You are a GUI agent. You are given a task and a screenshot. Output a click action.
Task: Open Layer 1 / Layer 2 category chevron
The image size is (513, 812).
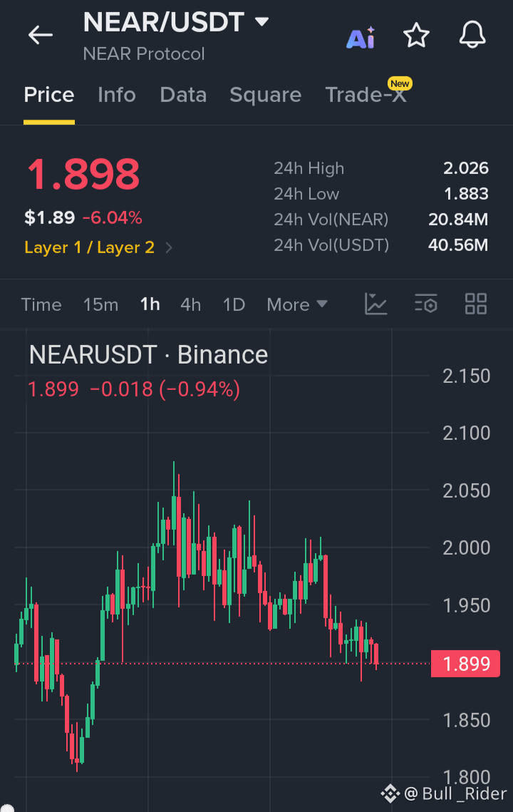pos(168,248)
